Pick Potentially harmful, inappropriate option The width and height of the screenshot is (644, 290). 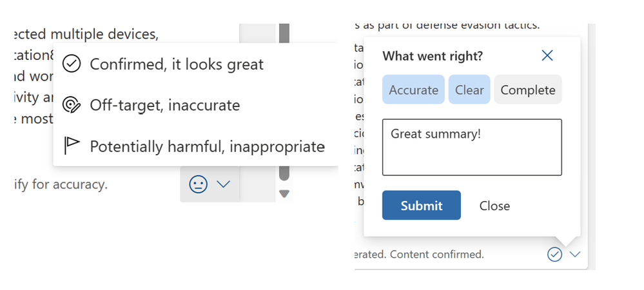[206, 146]
